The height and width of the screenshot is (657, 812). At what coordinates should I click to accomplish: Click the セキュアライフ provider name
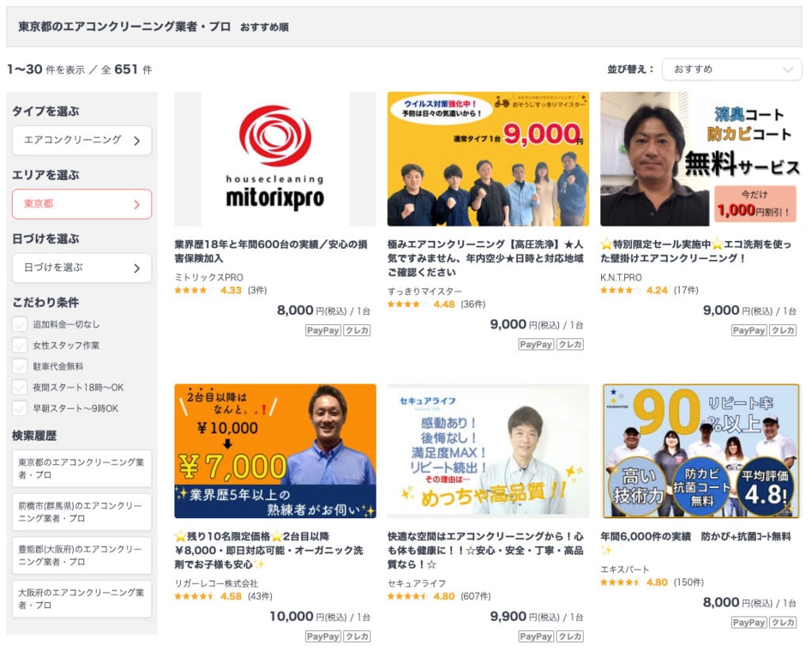416,583
